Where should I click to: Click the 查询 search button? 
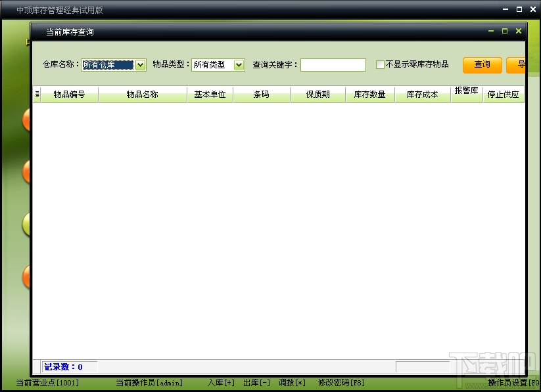point(482,65)
